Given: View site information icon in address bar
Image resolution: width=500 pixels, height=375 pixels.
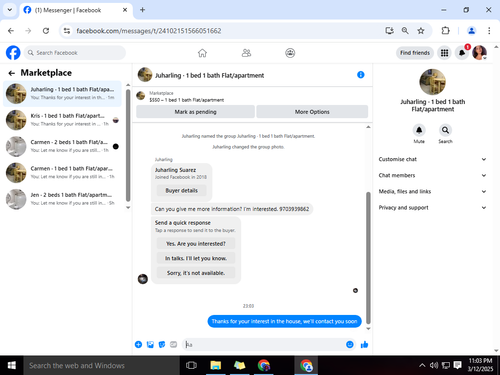Looking at the screenshot, I should pyautogui.click(x=67, y=31).
